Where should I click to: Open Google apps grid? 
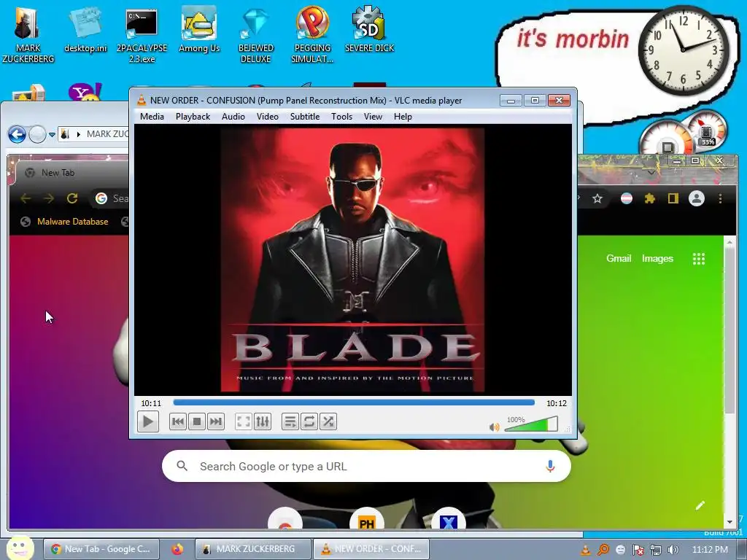[699, 259]
